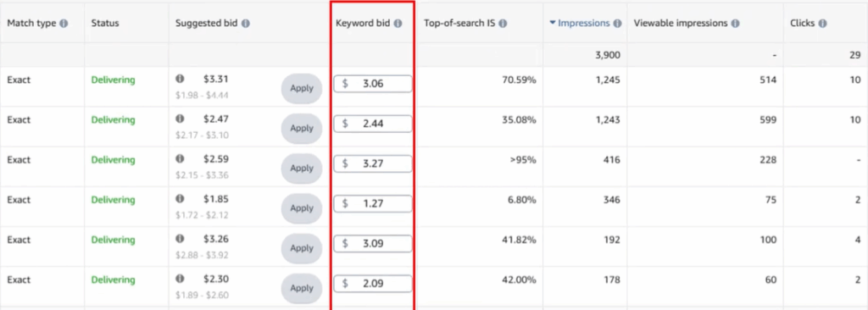The width and height of the screenshot is (868, 310).
Task: Click the 1,245 impressions cell
Action: (x=608, y=80)
